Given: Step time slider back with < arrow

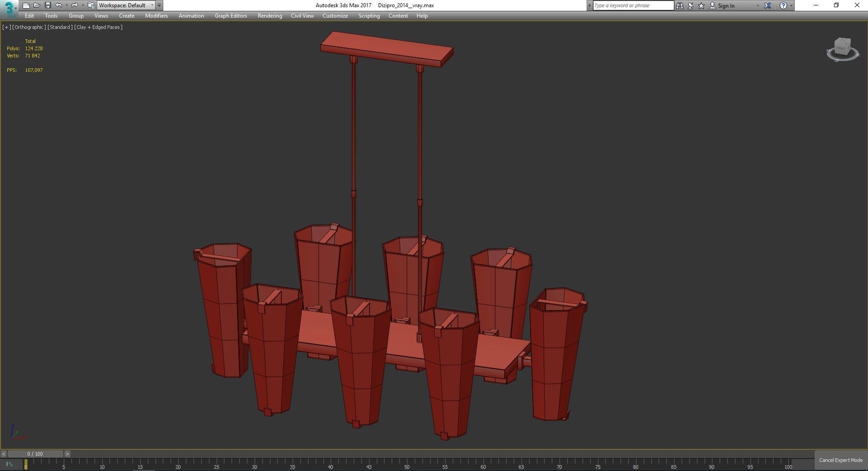Looking at the screenshot, I should 4,454.
